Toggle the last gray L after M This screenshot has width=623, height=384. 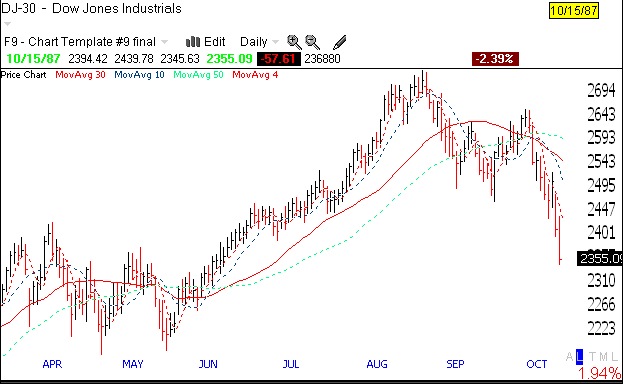click(615, 356)
